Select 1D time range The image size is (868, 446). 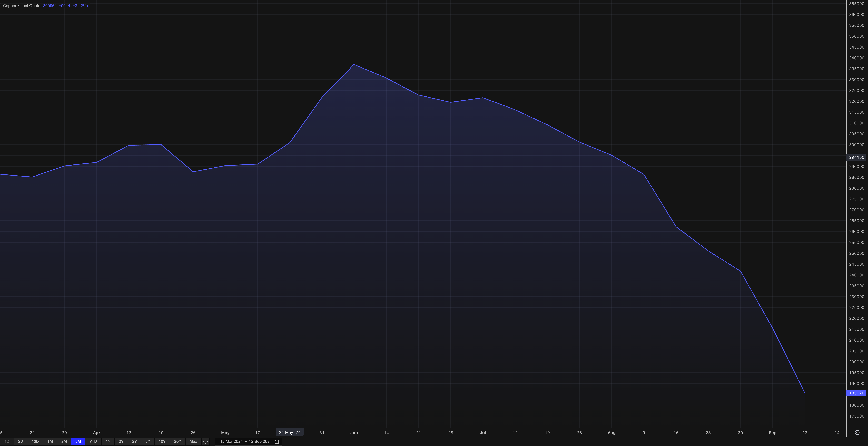[7, 442]
